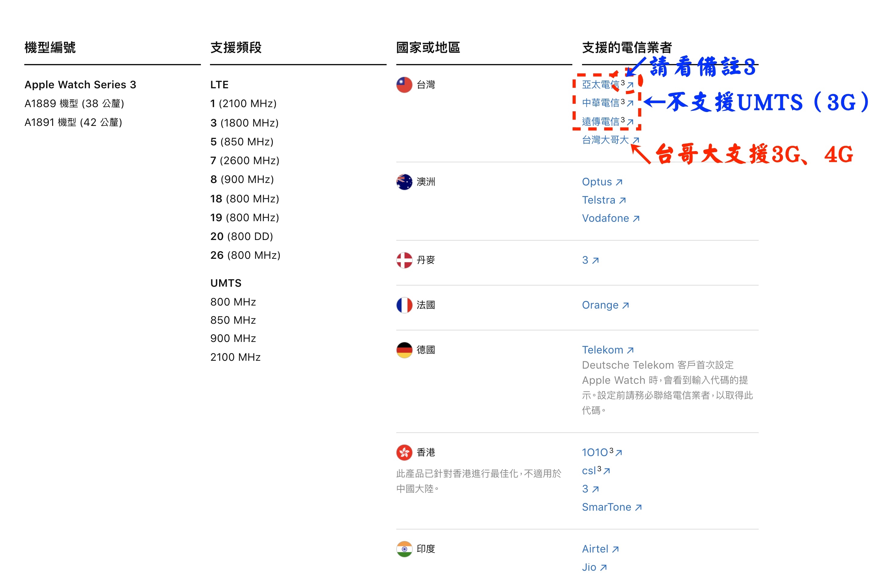This screenshot has height=588, width=877.
Task: Click the India flag icon
Action: tap(405, 549)
